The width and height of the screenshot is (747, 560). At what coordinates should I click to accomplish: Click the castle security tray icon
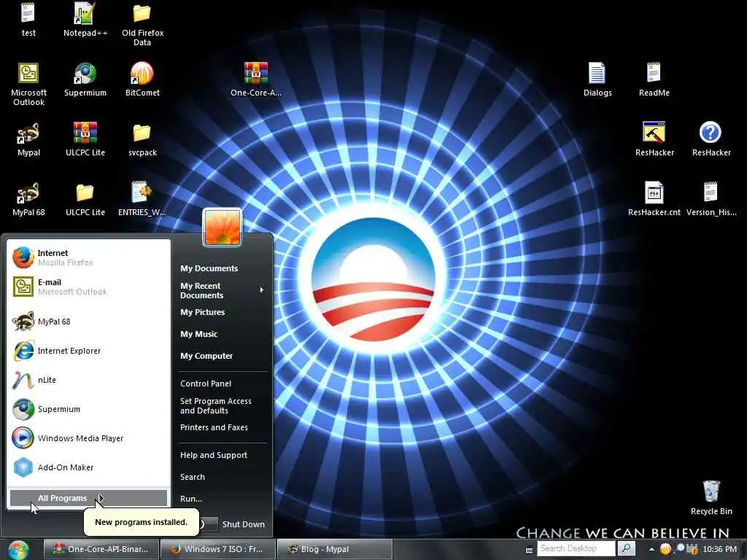coord(692,549)
